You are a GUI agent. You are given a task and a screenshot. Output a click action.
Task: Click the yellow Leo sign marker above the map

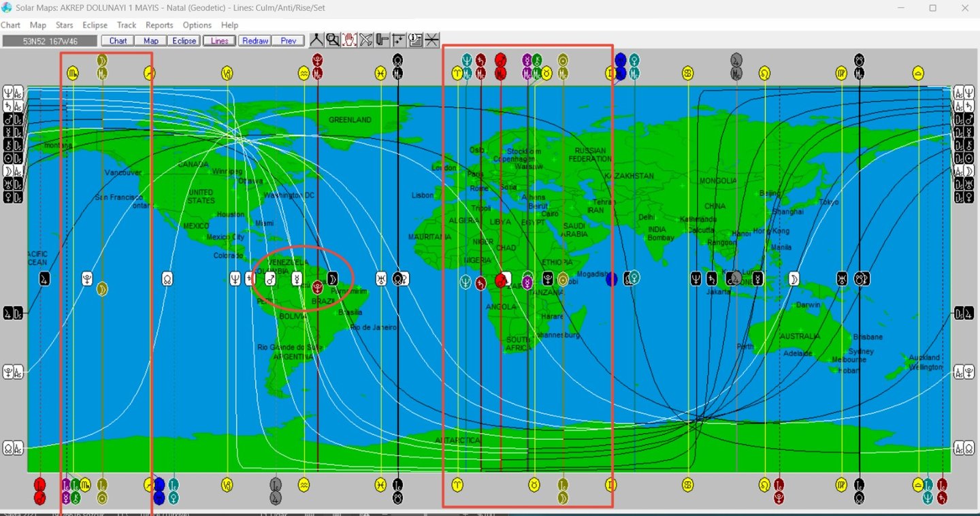point(765,74)
